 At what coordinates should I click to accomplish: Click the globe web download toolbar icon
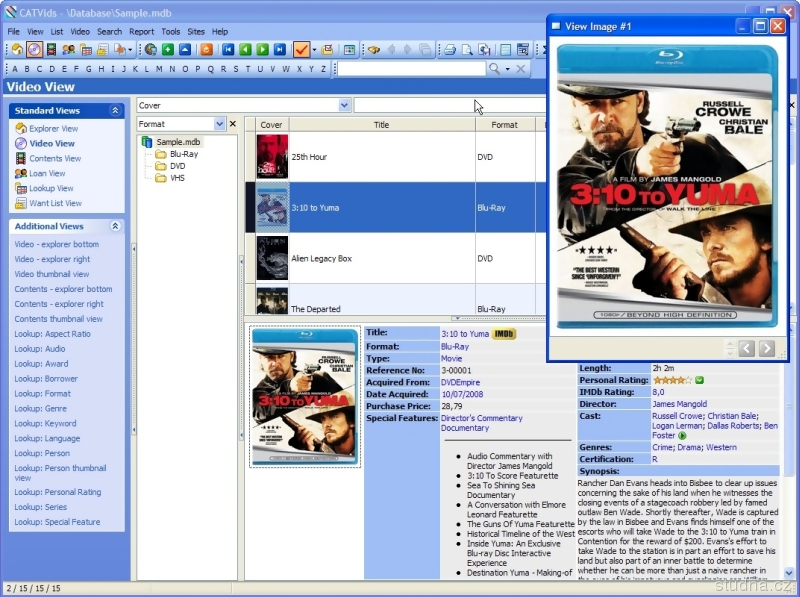click(x=151, y=49)
